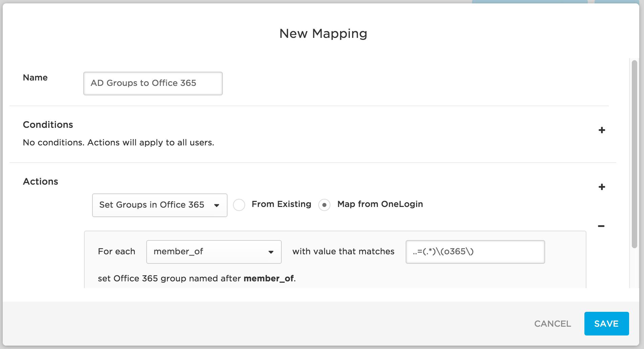
Task: Remove the mapping action via the minus icon
Action: coord(602,226)
